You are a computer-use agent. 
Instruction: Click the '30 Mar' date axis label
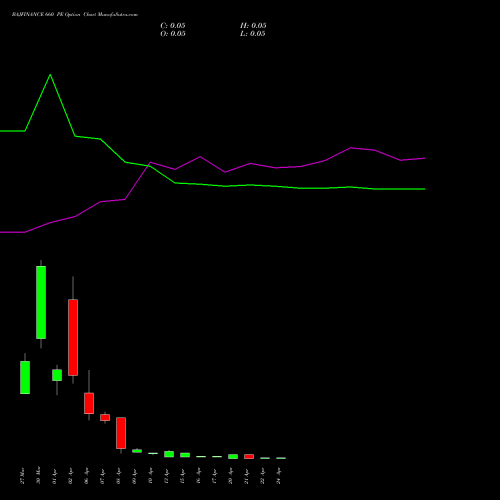(38, 475)
